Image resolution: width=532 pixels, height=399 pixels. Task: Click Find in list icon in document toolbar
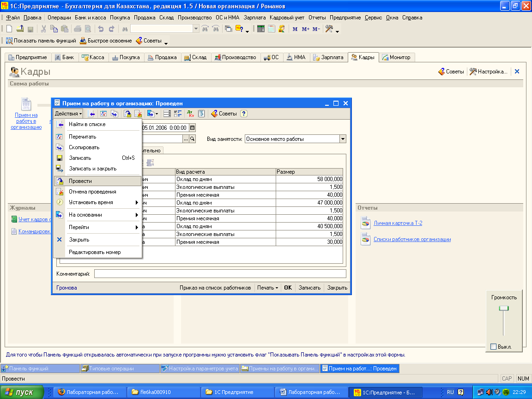click(91, 114)
